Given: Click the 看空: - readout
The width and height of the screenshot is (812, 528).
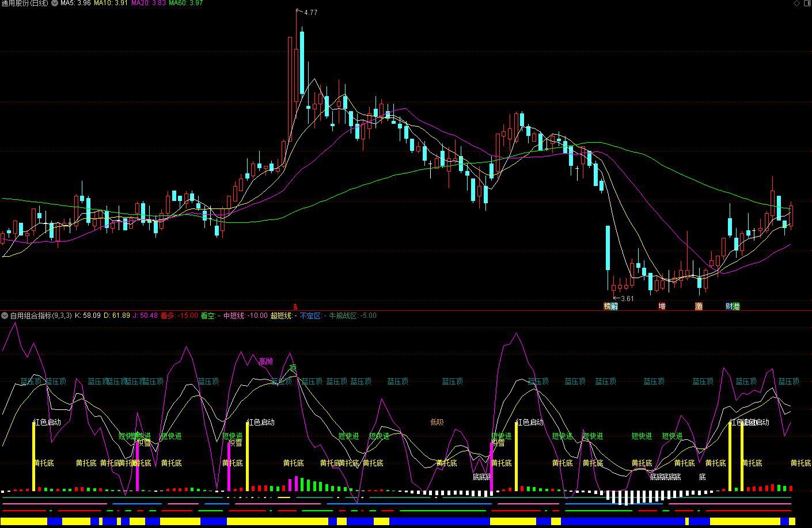Looking at the screenshot, I should click(211, 316).
